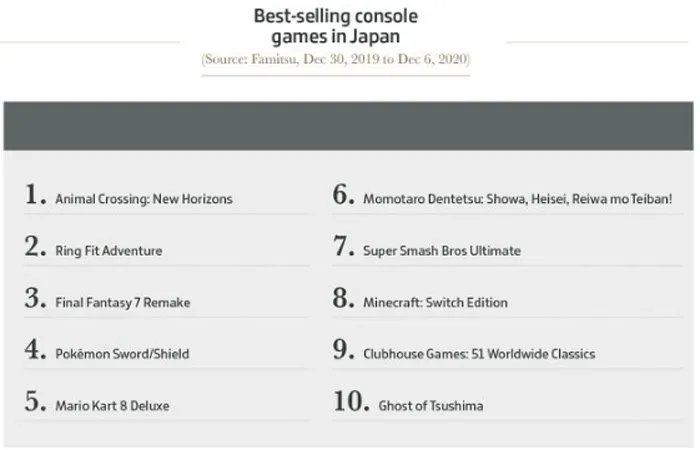Click the rank number 3
This screenshot has width=700, height=450.
click(x=35, y=299)
